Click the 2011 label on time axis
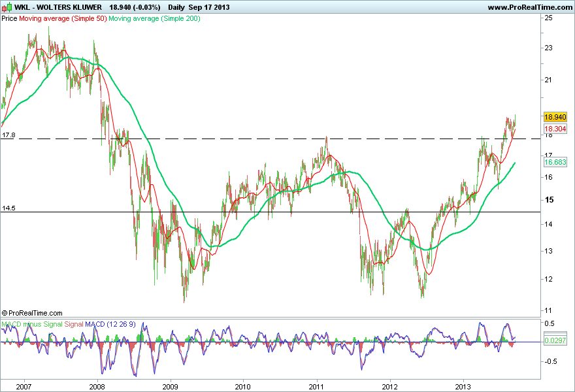575x392 pixels. point(316,387)
